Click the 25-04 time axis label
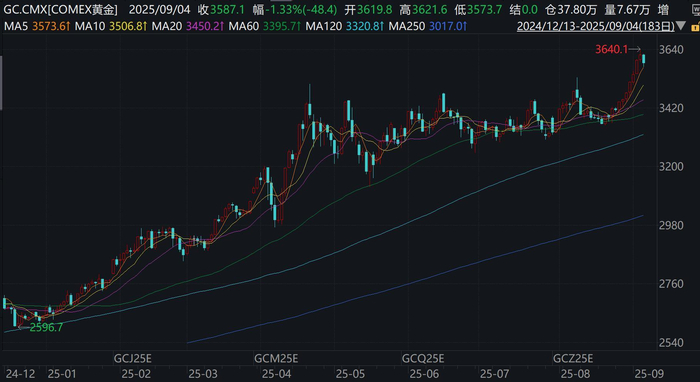The image size is (700, 382). click(277, 373)
